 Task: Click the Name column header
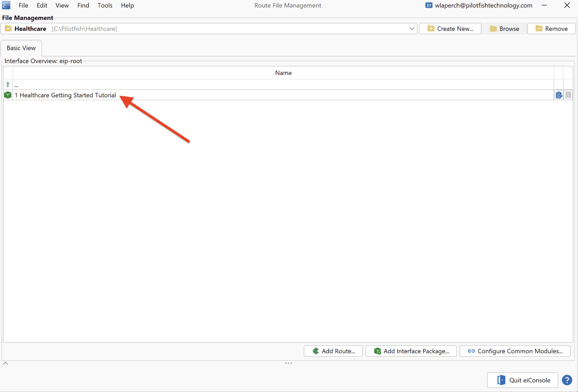283,73
